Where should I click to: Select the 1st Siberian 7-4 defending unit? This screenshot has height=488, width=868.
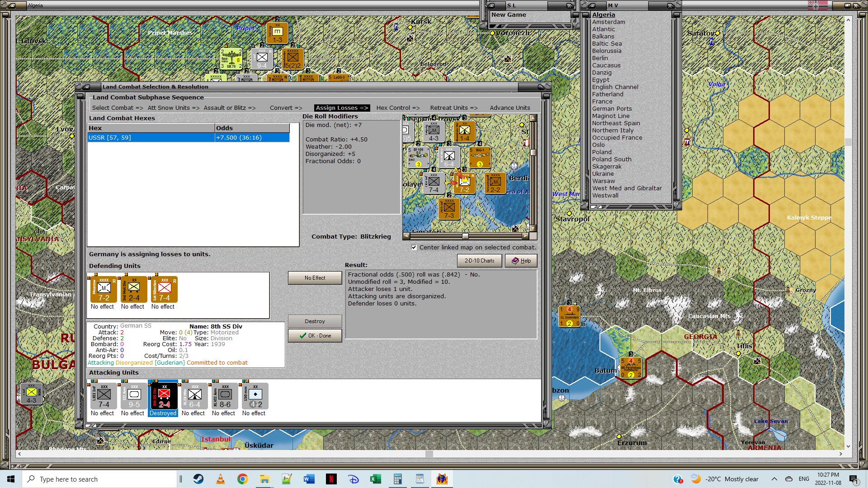point(164,290)
